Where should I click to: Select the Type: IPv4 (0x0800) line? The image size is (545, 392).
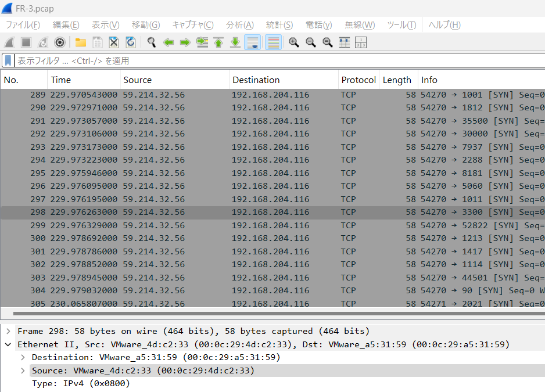81,383
